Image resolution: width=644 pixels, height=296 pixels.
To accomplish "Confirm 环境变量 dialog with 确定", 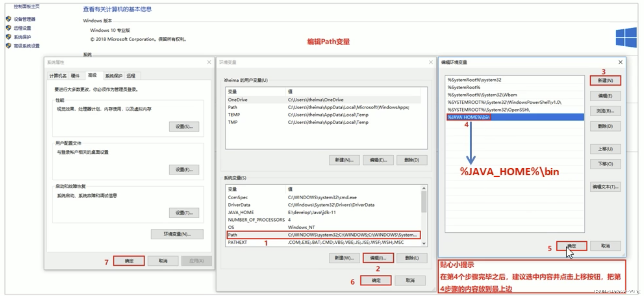I will [376, 280].
